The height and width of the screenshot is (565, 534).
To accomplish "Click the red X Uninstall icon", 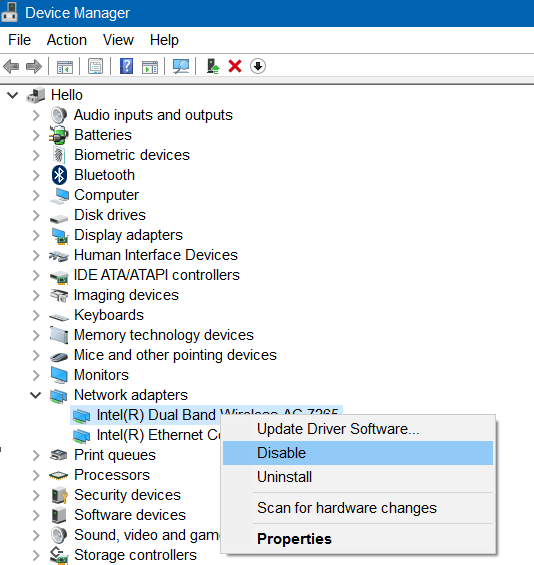I will pos(235,66).
